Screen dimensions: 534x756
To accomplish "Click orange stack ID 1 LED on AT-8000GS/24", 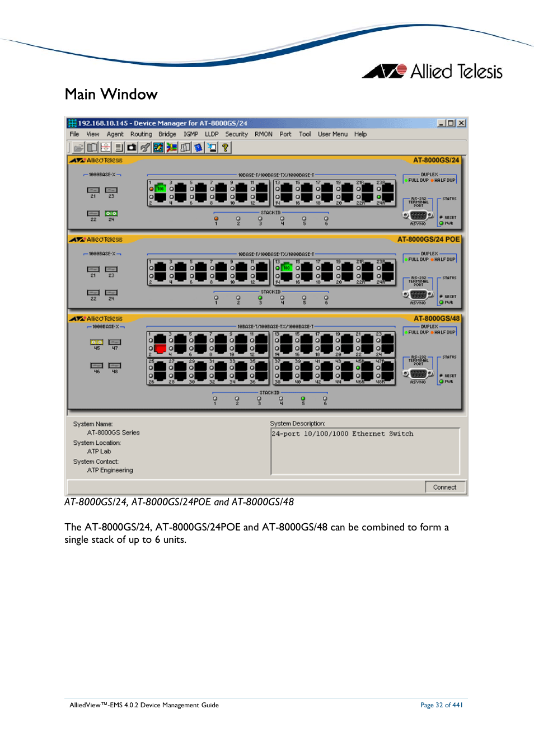I will (216, 219).
